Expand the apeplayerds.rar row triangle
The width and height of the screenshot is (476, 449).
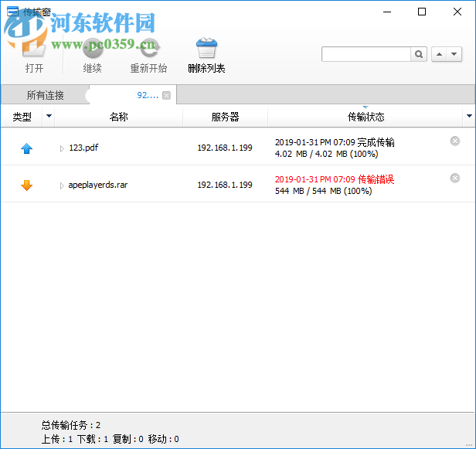point(62,185)
